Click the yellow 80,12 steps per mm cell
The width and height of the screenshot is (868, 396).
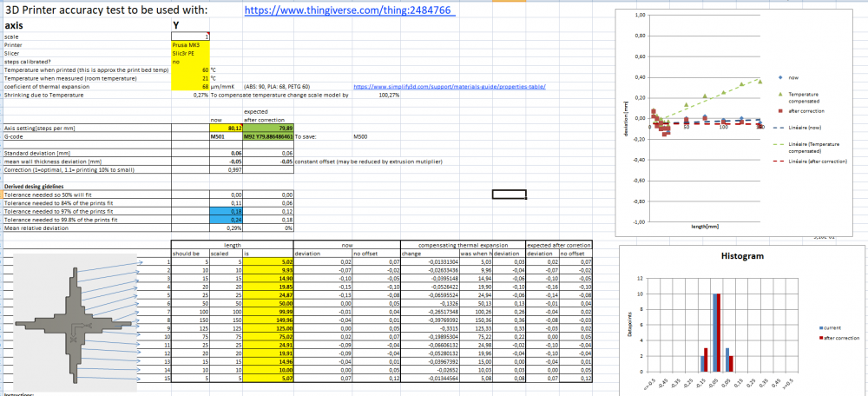226,128
